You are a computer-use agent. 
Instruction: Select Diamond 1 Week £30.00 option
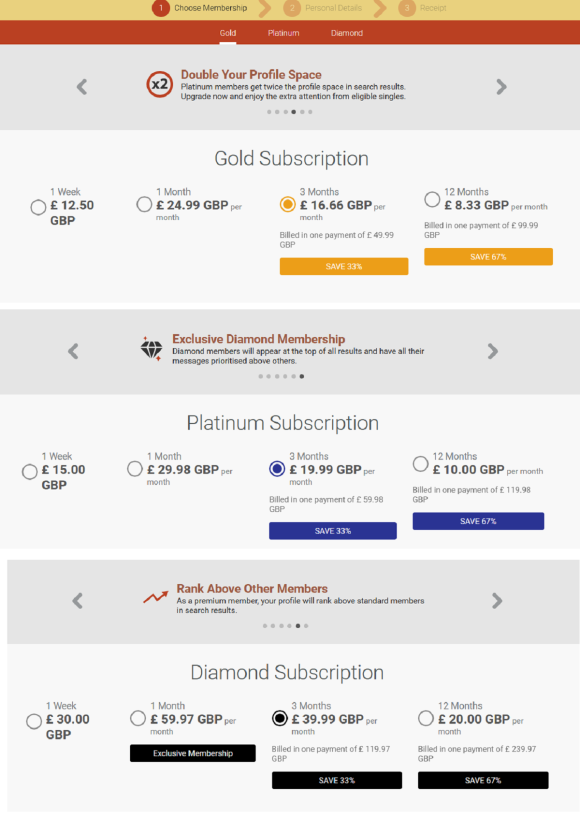34,721
